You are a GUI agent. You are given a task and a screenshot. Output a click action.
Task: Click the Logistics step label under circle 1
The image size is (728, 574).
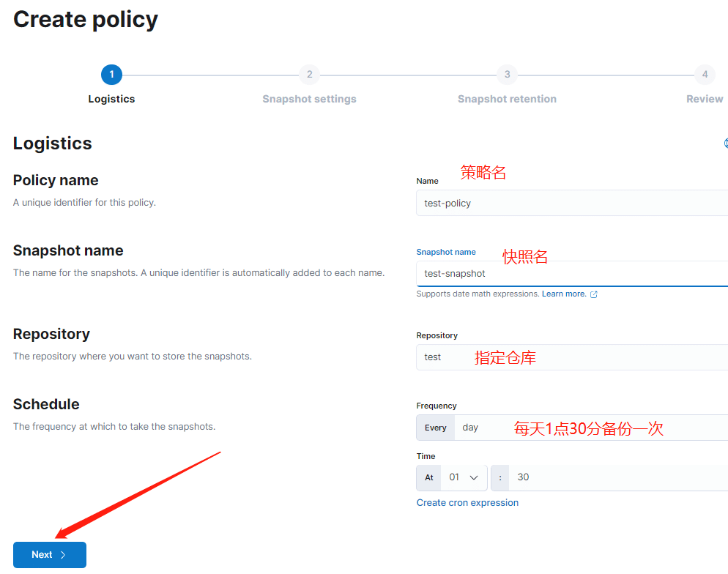[x=111, y=99]
